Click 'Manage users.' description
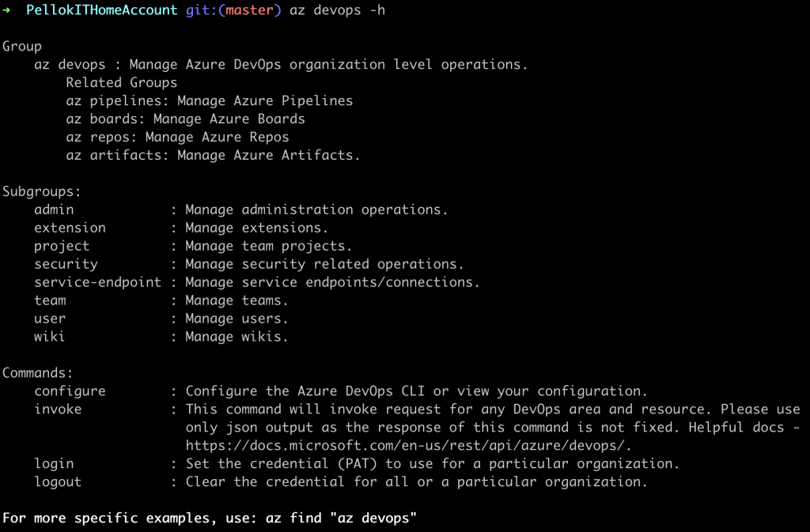Viewport: 810px width, 532px height. (x=237, y=319)
